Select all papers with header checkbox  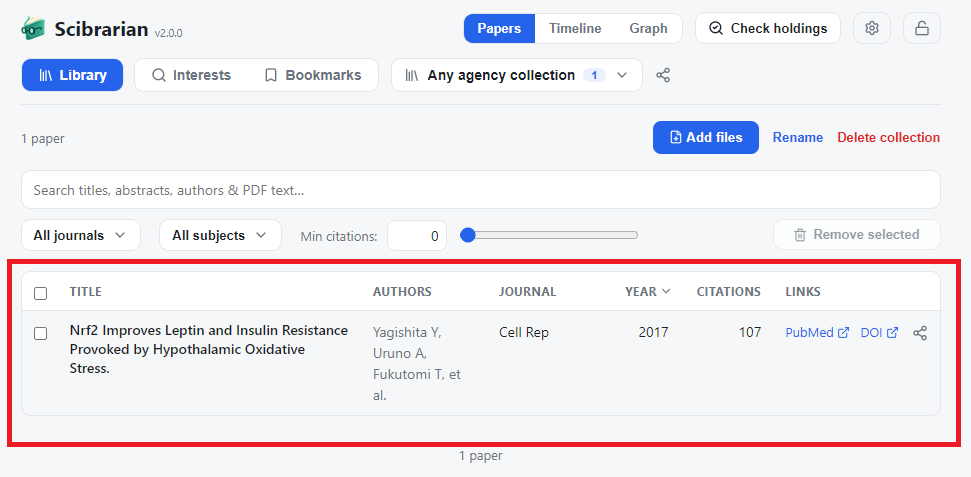pos(40,293)
